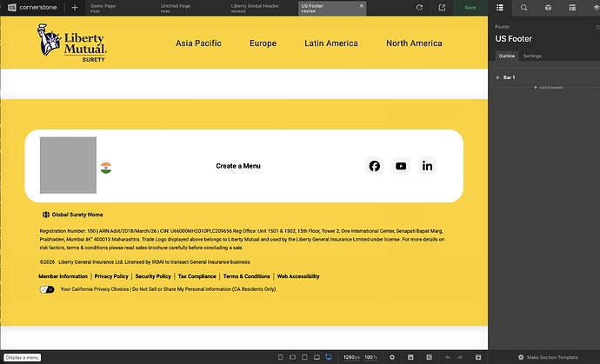The width and height of the screenshot is (600, 364).
Task: Click the gray image placeholder in footer
Action: click(x=68, y=165)
